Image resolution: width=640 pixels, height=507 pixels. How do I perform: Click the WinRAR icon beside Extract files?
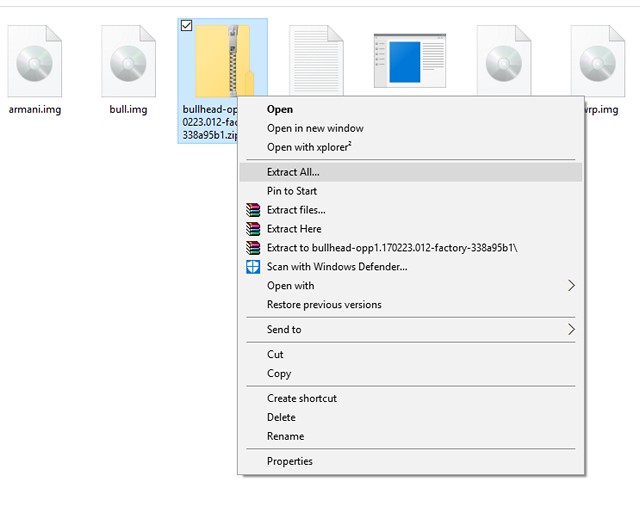[x=253, y=210]
